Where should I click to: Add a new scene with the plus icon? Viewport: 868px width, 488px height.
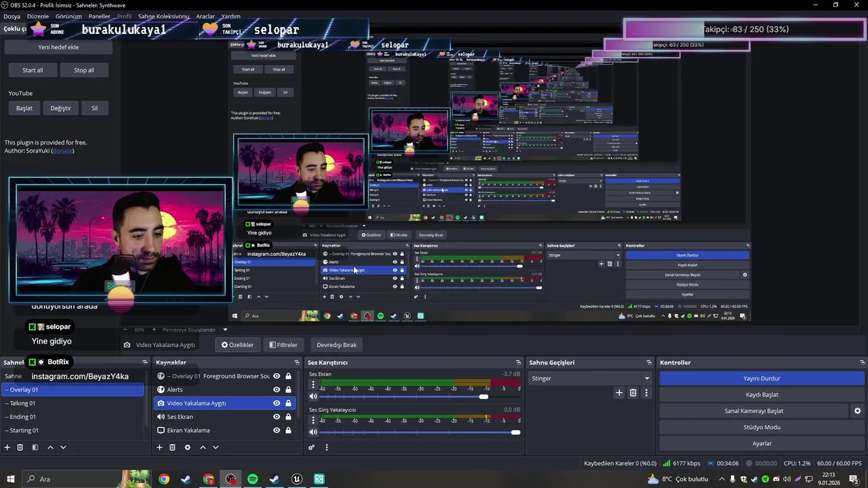[x=7, y=447]
